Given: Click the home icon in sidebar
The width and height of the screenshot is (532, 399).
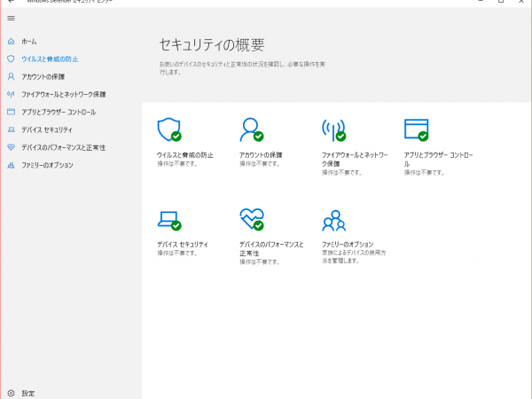Looking at the screenshot, I should click(x=11, y=42).
